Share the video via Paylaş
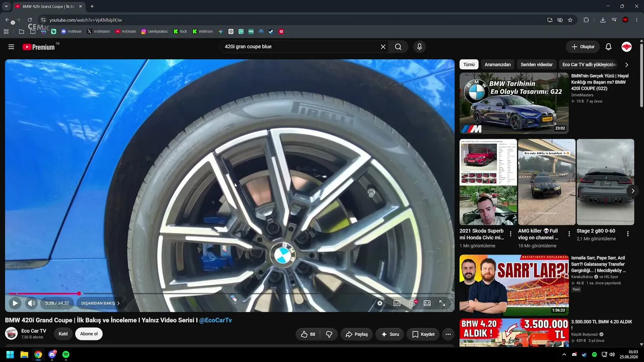Viewport: 644px width, 362px height. [x=357, y=334]
